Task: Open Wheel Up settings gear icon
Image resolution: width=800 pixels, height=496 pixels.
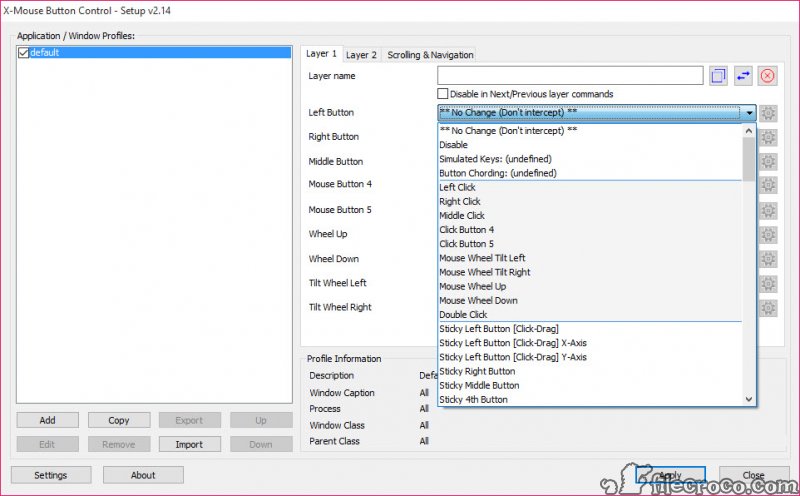Action: click(768, 235)
